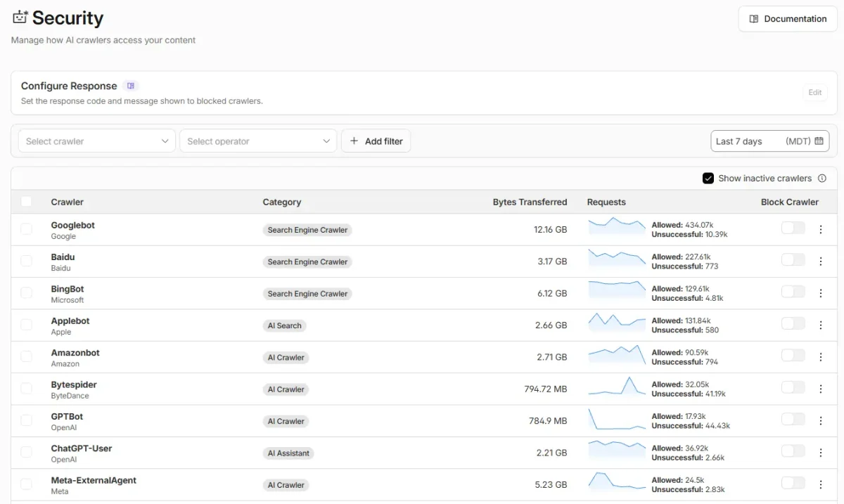The width and height of the screenshot is (844, 504).
Task: Select the Applebot row checkbox
Action: point(26,325)
